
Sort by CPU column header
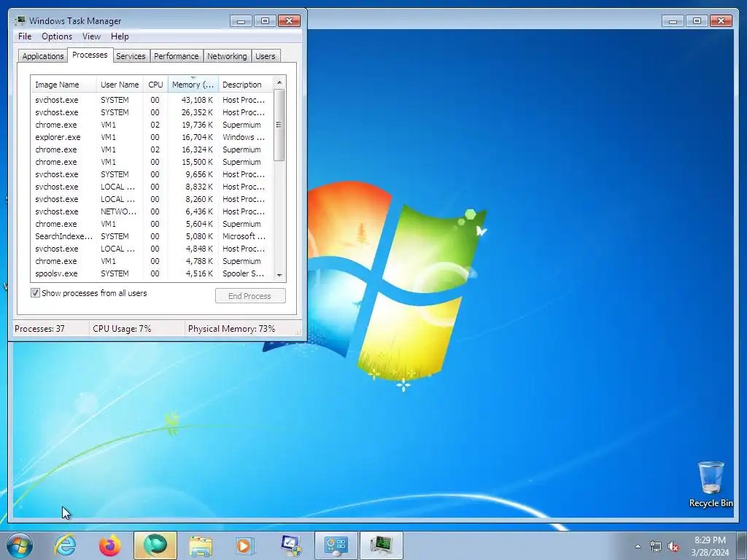[156, 85]
